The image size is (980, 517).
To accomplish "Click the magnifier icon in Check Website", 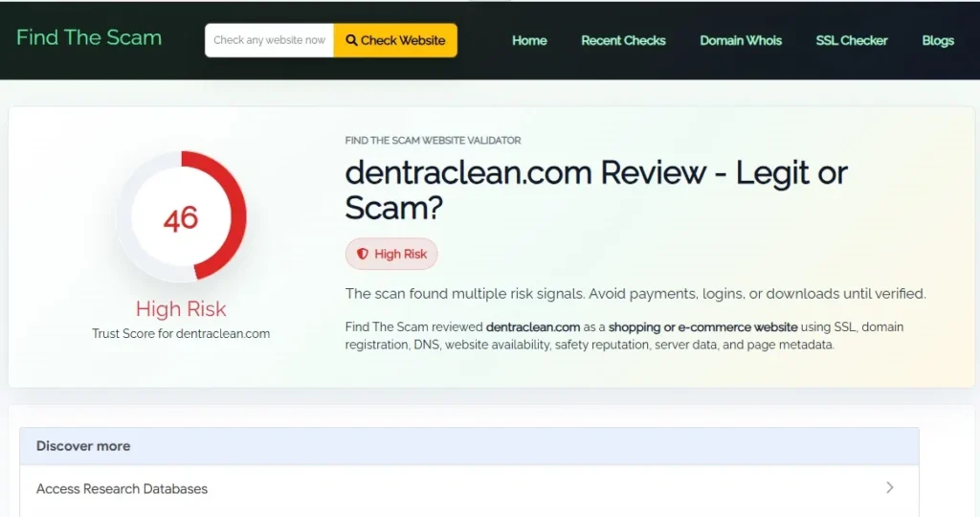I will (x=352, y=40).
